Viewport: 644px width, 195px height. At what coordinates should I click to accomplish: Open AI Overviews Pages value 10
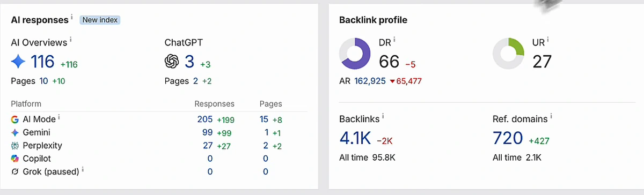pyautogui.click(x=43, y=81)
